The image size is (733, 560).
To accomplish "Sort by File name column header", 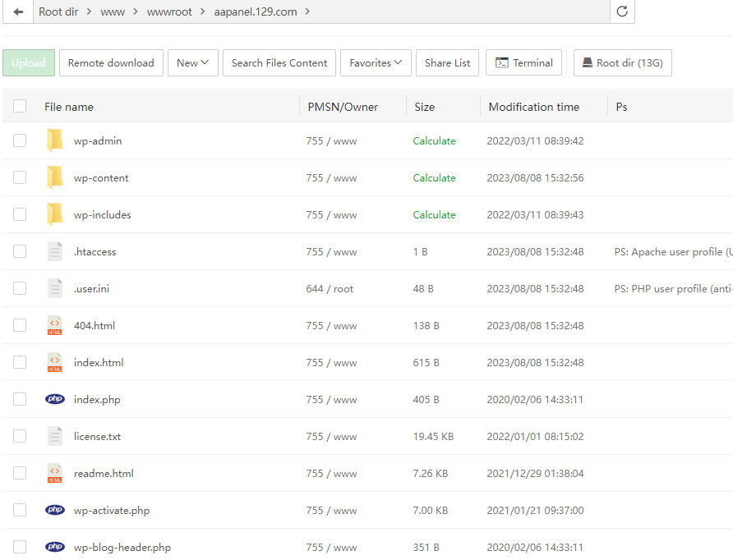I will tap(69, 107).
